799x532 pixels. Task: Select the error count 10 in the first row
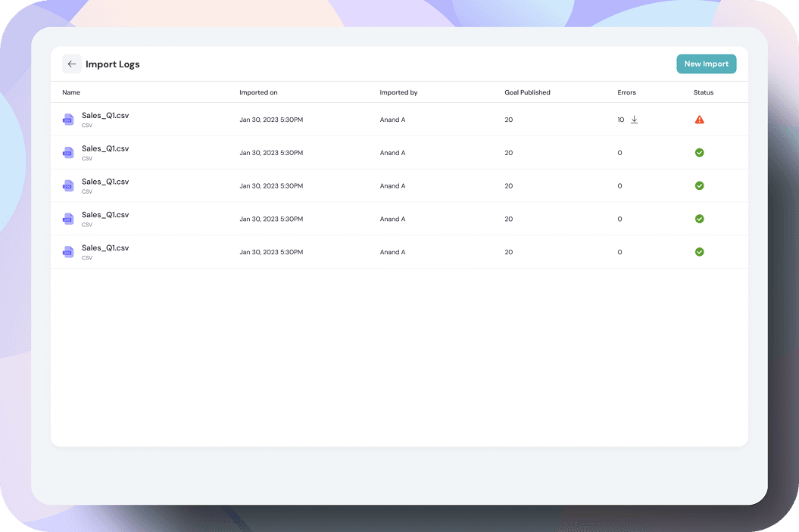click(621, 120)
